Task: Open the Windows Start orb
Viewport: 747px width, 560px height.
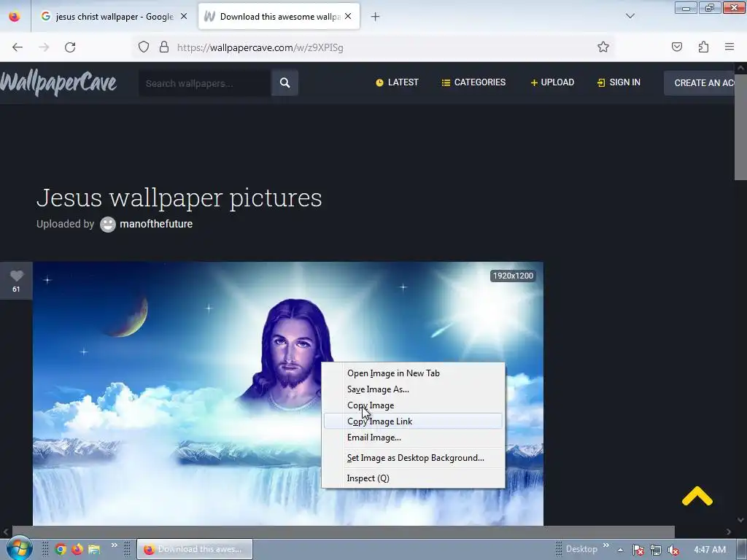Action: pos(19,548)
